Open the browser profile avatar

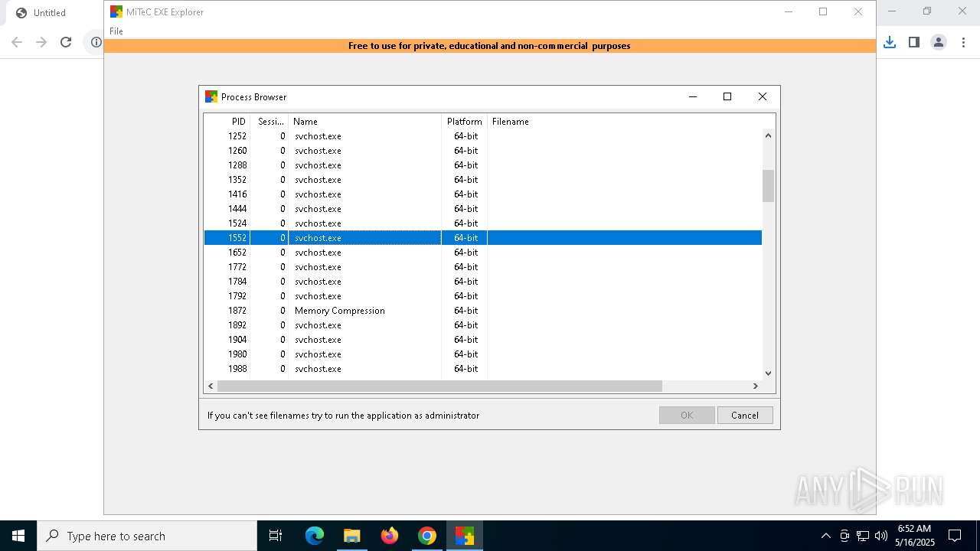coord(939,42)
